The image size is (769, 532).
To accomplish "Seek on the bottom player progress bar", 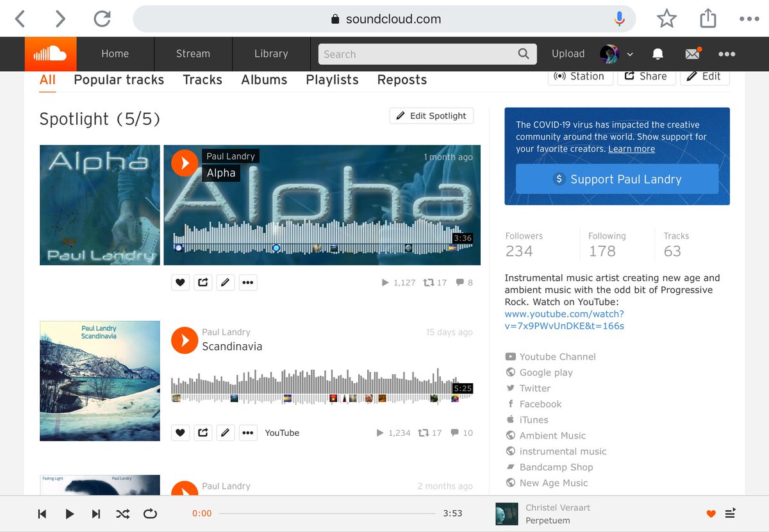I will [x=327, y=513].
